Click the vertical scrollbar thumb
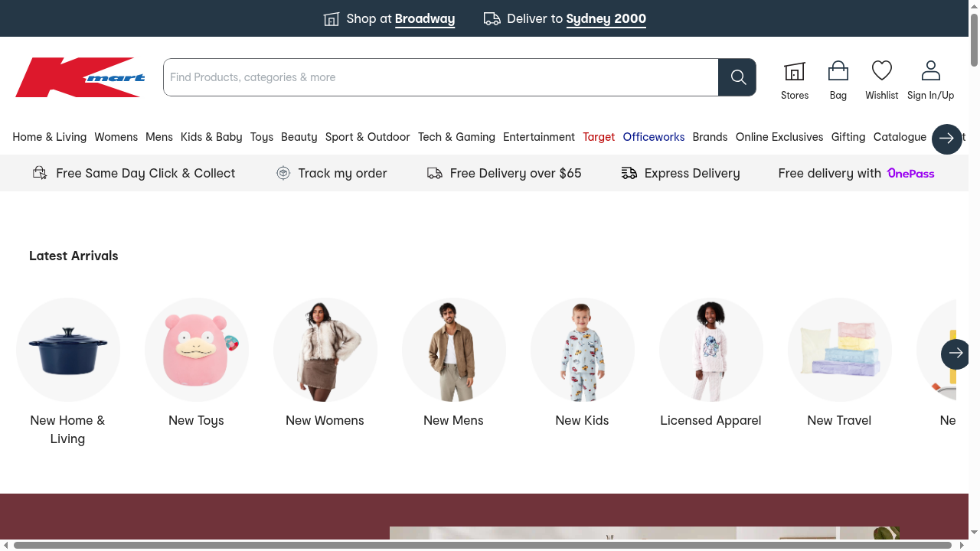Image resolution: width=980 pixels, height=551 pixels. 974,39
